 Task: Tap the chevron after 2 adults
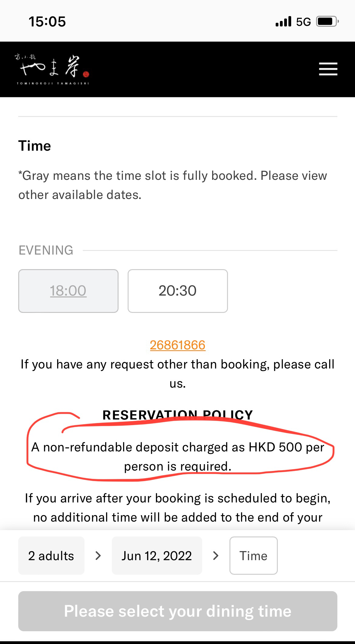(98, 556)
